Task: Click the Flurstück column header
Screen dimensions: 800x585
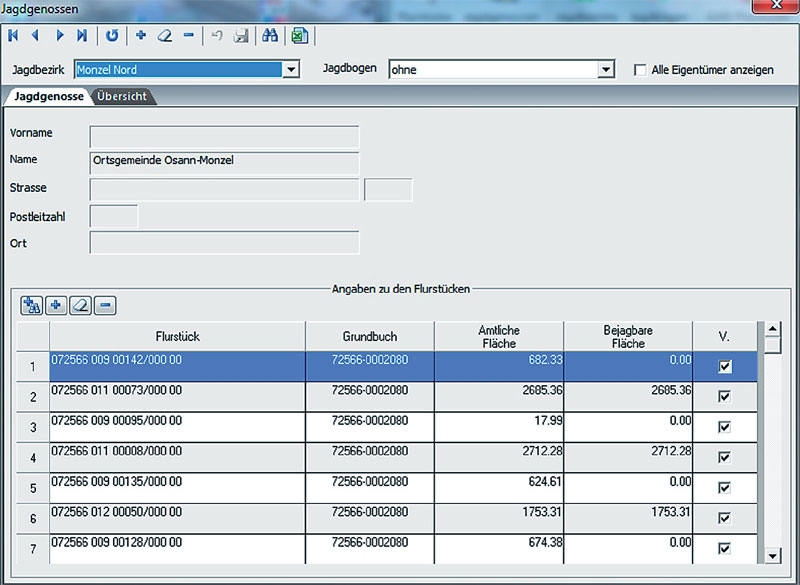Action: [178, 337]
